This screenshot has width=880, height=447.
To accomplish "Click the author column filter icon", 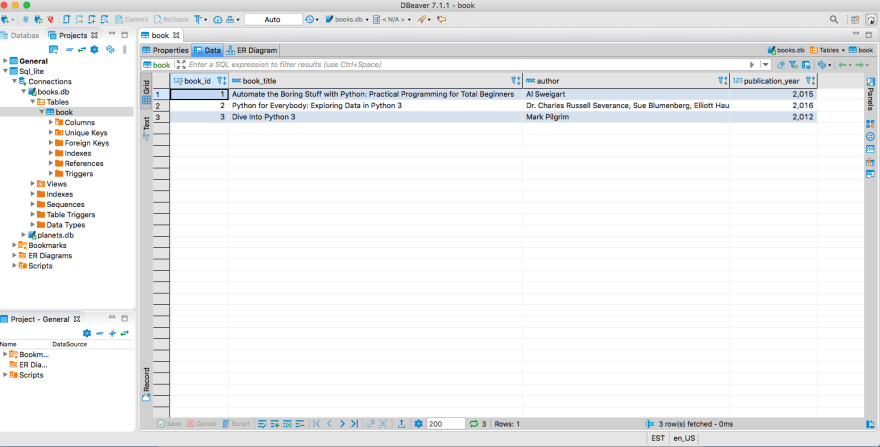I will pyautogui.click(x=723, y=81).
